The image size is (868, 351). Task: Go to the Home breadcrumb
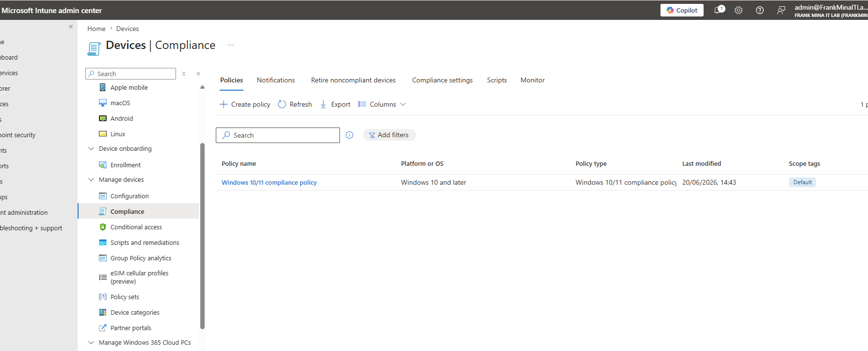pos(96,29)
